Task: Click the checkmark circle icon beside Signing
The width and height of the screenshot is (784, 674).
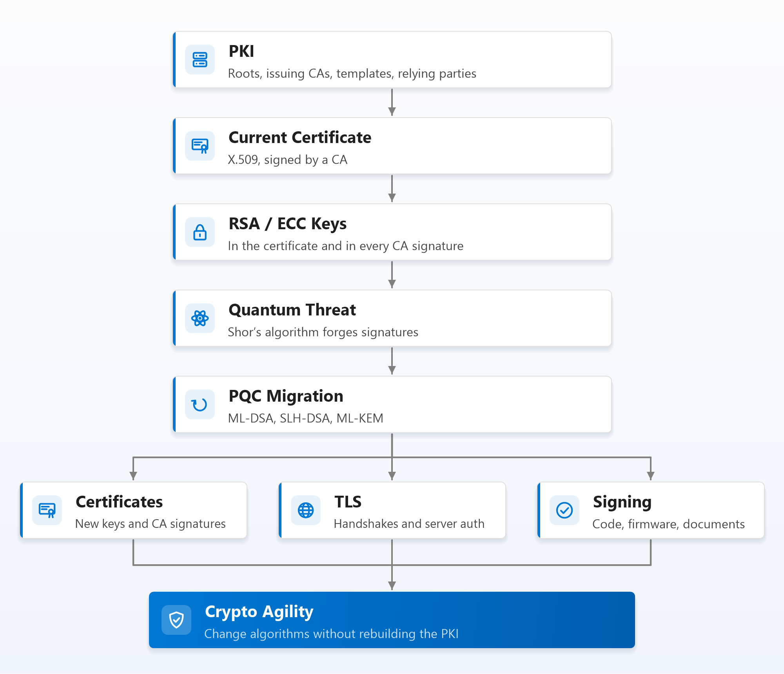Action: 564,510
